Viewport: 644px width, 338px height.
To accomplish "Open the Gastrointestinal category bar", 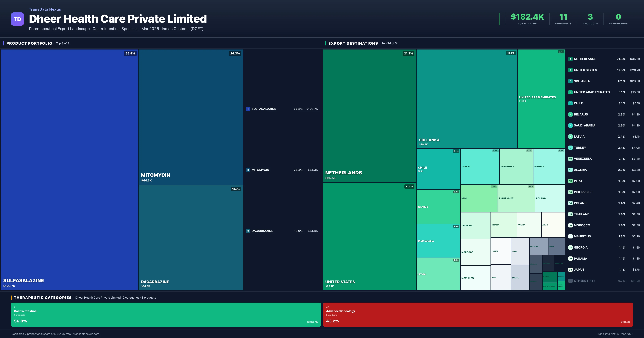I will (x=166, y=315).
